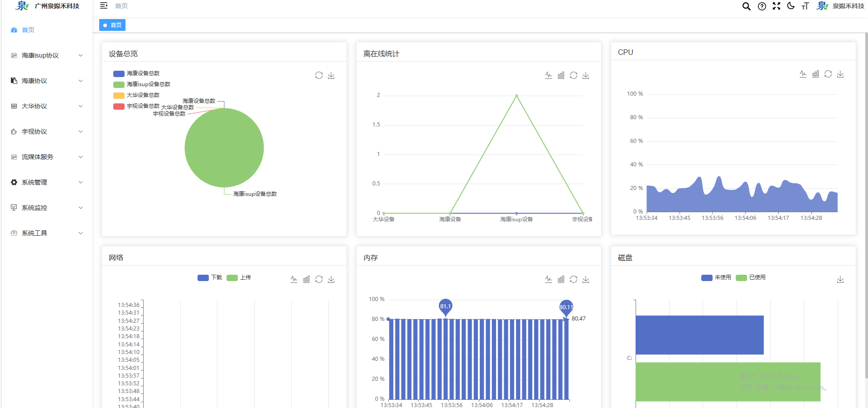Screen dimensions: 868x408
Task: Switch 离在线统计 chart to bar view
Action: [561, 75]
